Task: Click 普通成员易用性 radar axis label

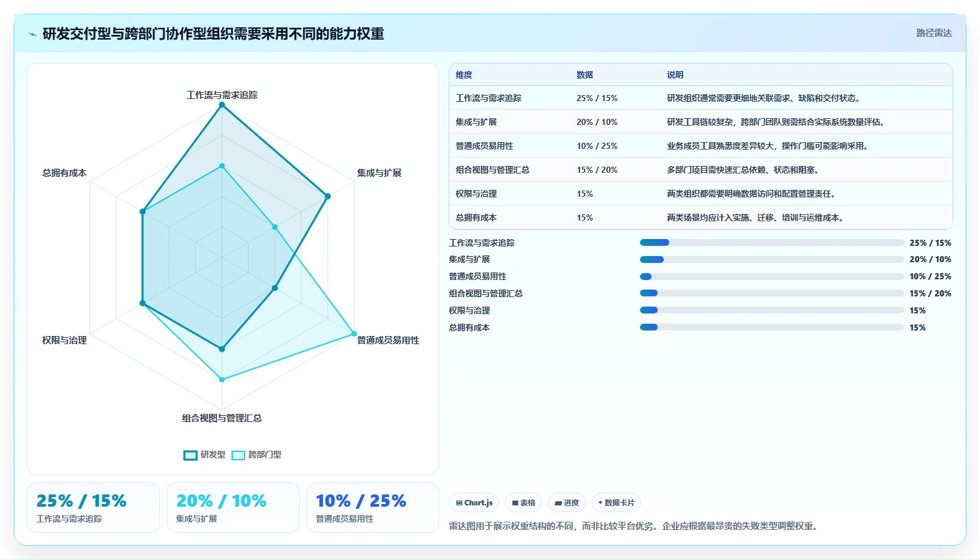Action: tap(388, 339)
